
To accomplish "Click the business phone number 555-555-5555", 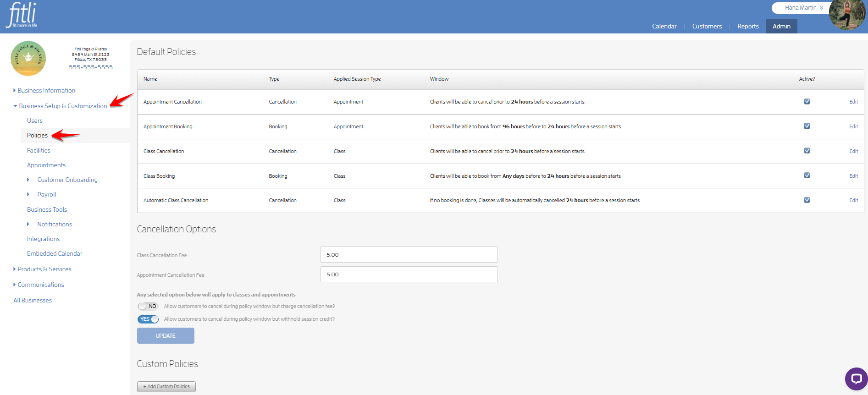I will 91,67.
